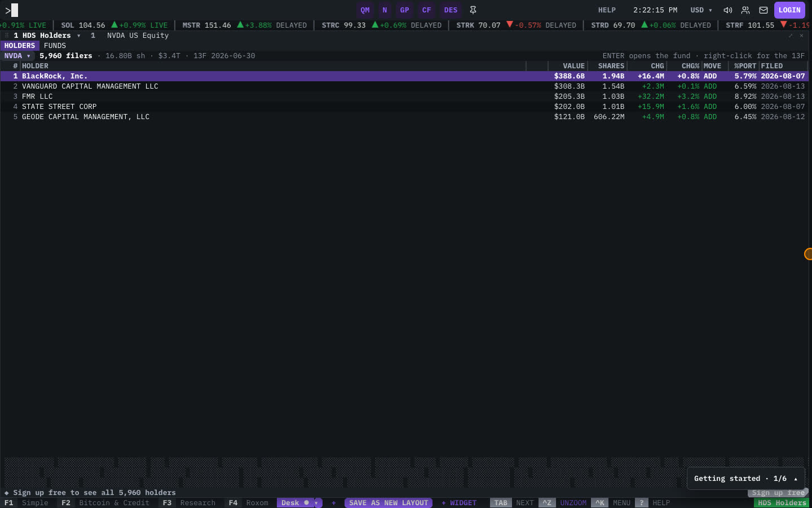Close the HDS Holders panel
Image resolution: width=812 pixels, height=508 pixels.
[801, 36]
